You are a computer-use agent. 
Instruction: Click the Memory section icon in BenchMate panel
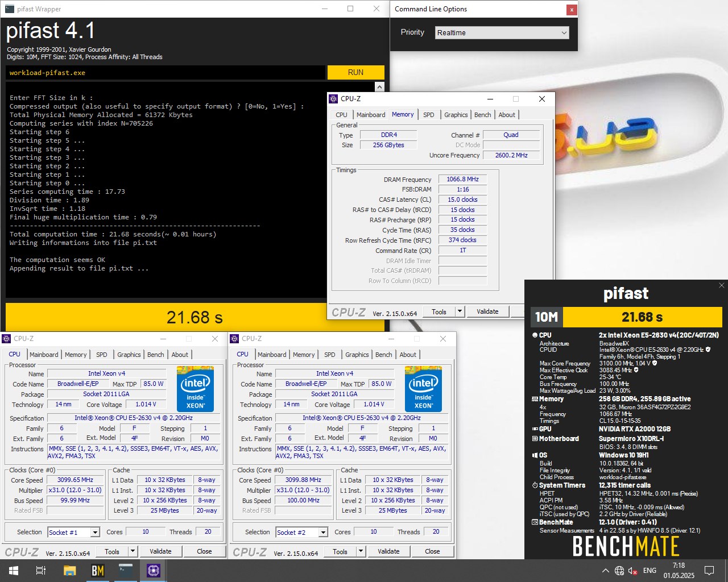[535, 399]
